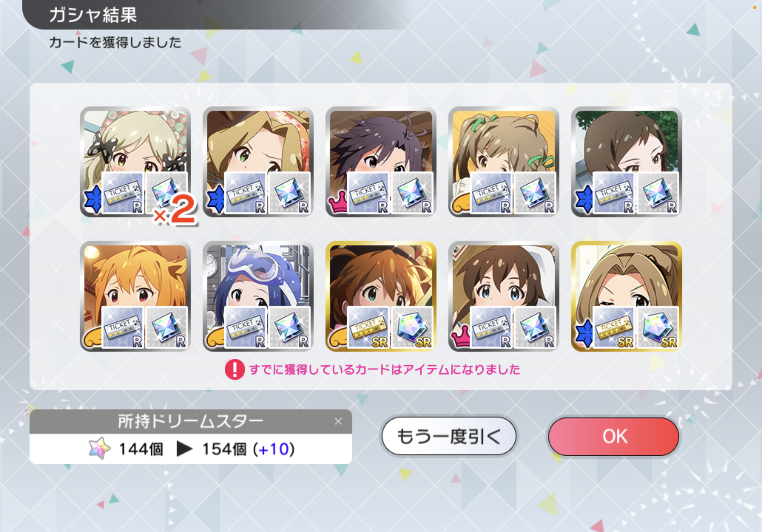Select the blonde girl card with polka-dot bows
The height and width of the screenshot is (532, 762).
[135, 162]
